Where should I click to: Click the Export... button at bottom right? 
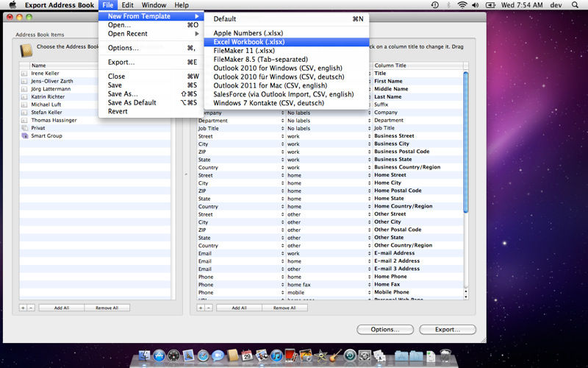pyautogui.click(x=448, y=329)
